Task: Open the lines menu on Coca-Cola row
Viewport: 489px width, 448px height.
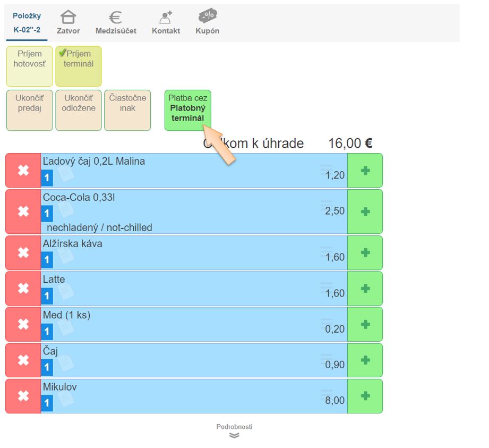Action: pos(327,204)
